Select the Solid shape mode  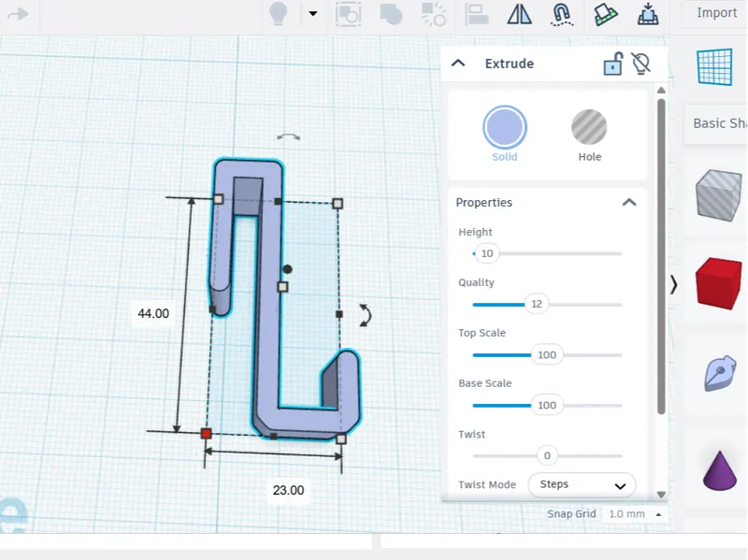[x=505, y=134]
